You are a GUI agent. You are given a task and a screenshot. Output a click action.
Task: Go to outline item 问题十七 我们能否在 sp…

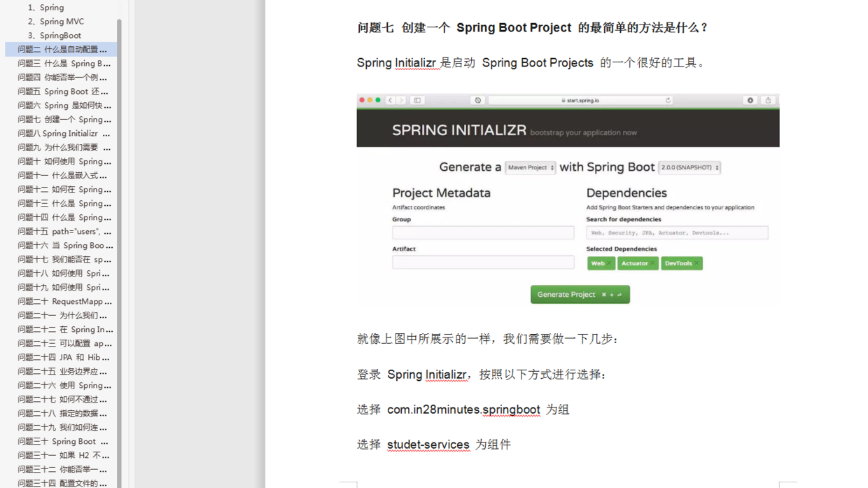coord(64,259)
